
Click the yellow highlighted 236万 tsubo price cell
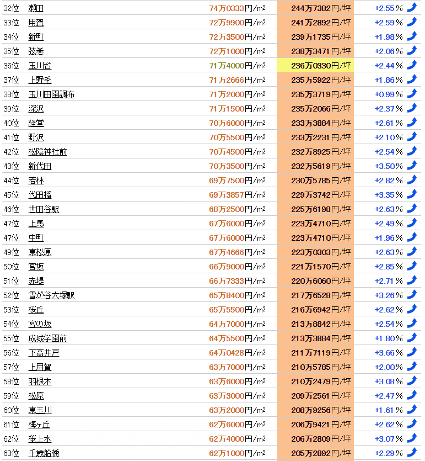pos(315,65)
